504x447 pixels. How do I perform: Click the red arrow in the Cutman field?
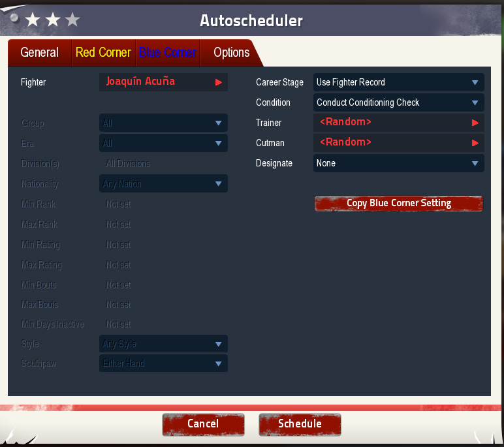(475, 142)
